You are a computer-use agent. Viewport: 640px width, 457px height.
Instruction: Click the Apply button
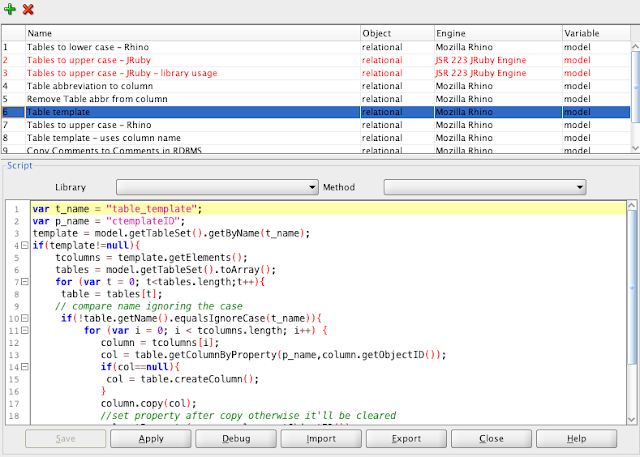(151, 439)
